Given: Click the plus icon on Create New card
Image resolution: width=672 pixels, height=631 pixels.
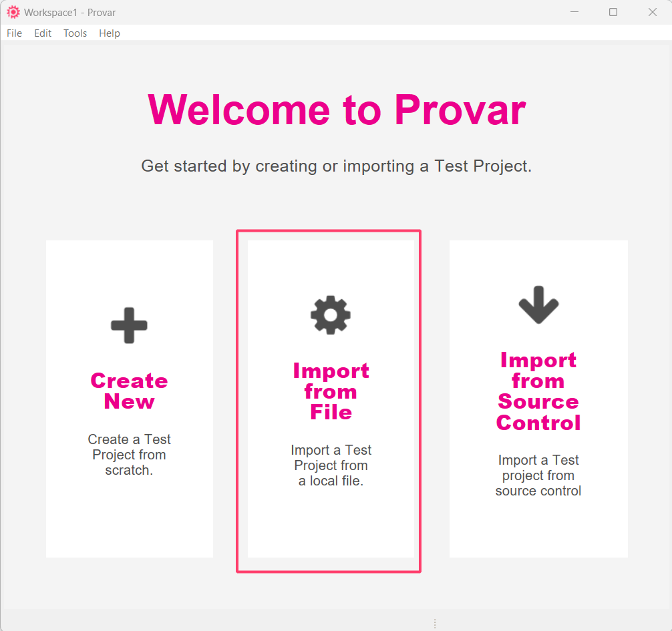Looking at the screenshot, I should tap(129, 325).
